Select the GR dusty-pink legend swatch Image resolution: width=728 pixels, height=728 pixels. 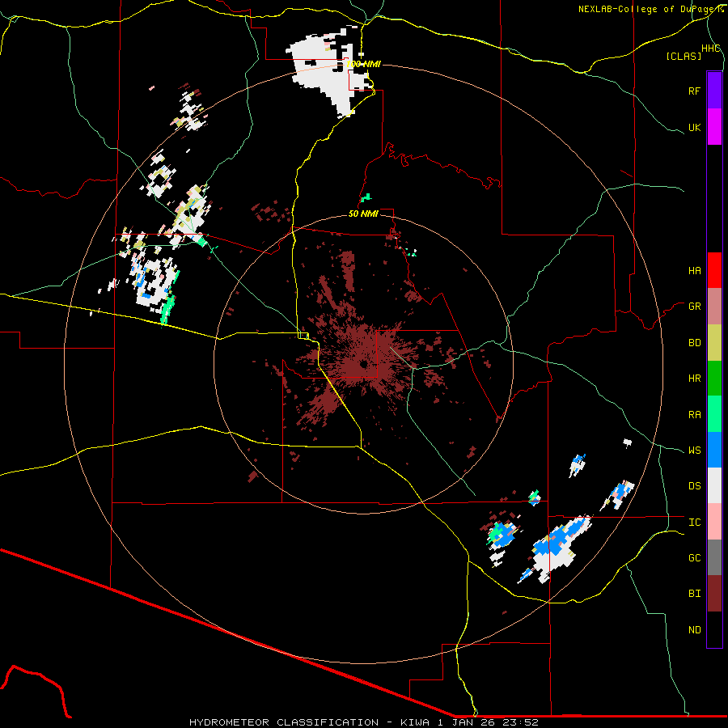(714, 307)
